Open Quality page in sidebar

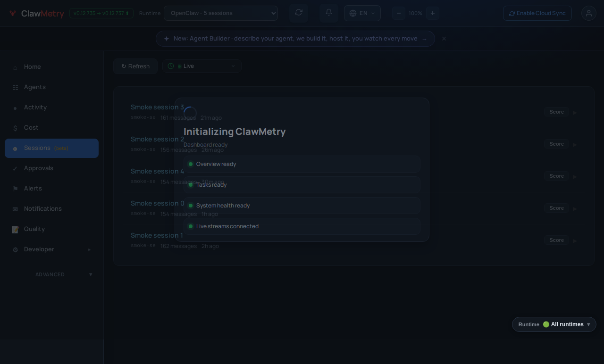click(x=52, y=229)
